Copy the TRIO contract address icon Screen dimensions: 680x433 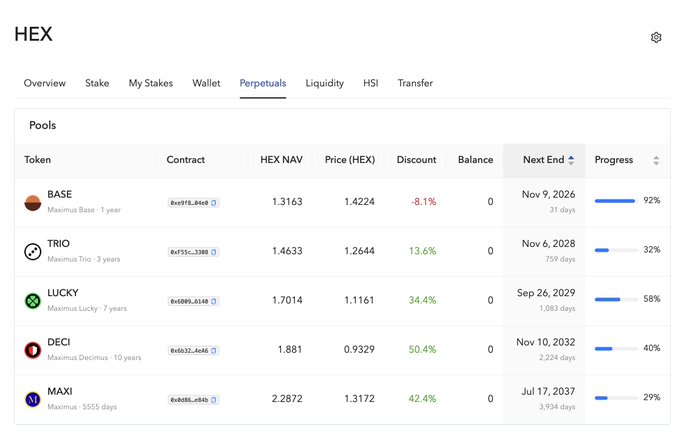[x=214, y=252]
